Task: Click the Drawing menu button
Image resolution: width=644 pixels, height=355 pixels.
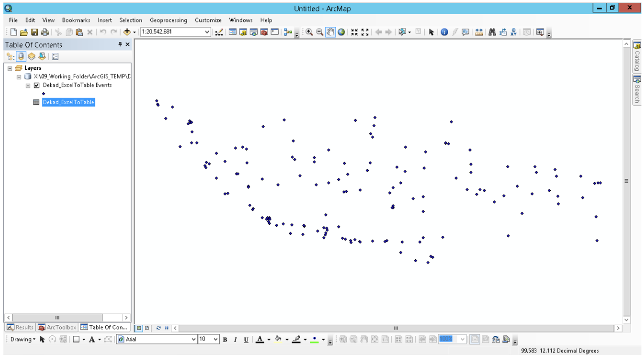Action: click(23, 339)
